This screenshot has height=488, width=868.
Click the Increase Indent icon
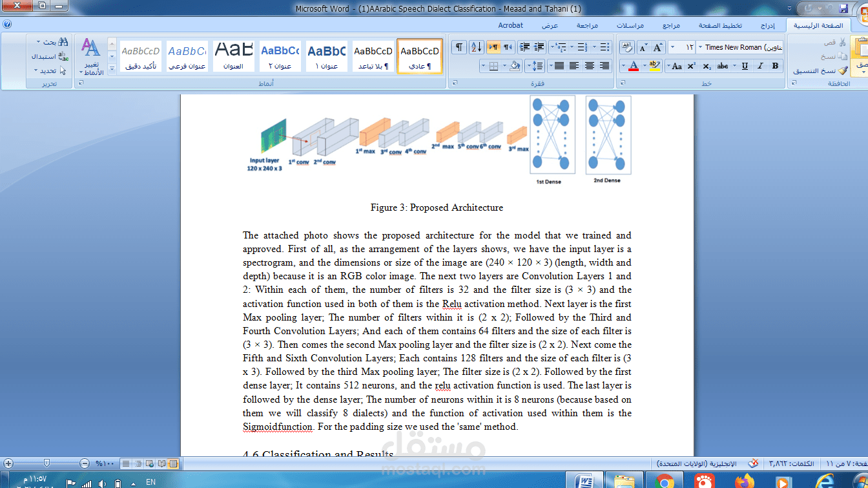tap(524, 47)
